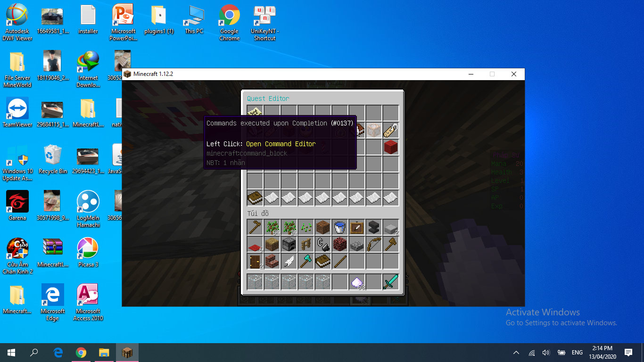Pick up the stick in inventory
The width and height of the screenshot is (644, 362).
(340, 261)
